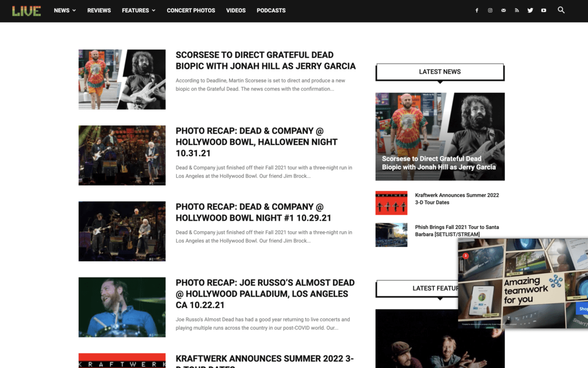Screen dimensions: 588x368
Task: Open the Facebook social icon
Action: pyautogui.click(x=476, y=10)
